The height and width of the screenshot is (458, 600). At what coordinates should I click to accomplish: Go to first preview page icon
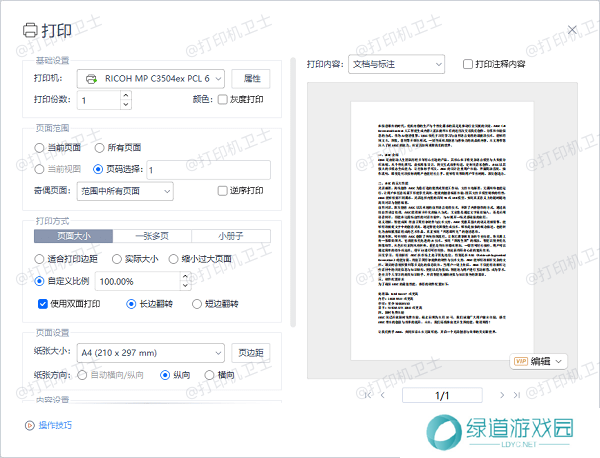pyautogui.click(x=368, y=395)
